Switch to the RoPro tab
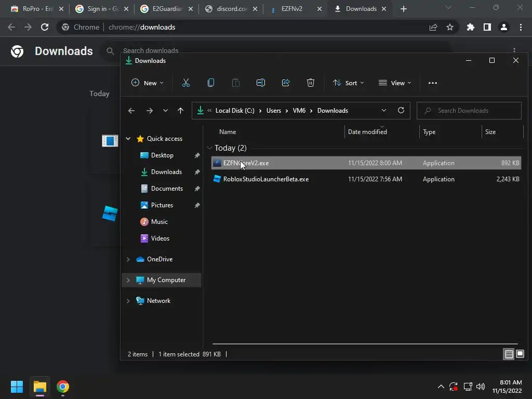 37,9
